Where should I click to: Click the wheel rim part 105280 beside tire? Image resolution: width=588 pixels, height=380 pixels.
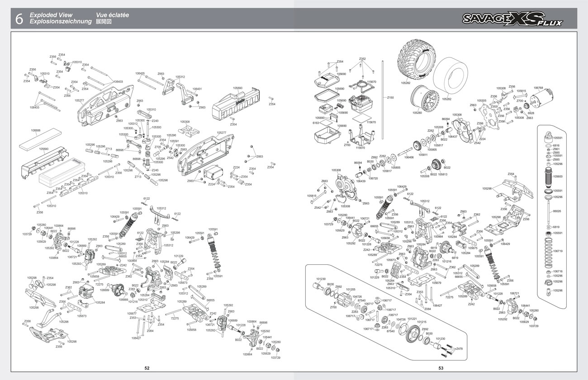click(x=423, y=98)
